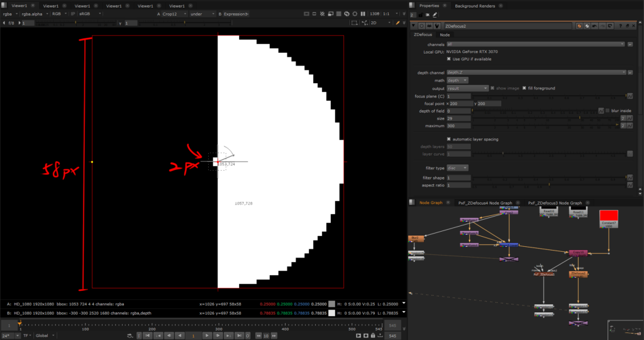Open the channels all dropdown
Image resolution: width=644 pixels, height=340 pixels.
536,44
